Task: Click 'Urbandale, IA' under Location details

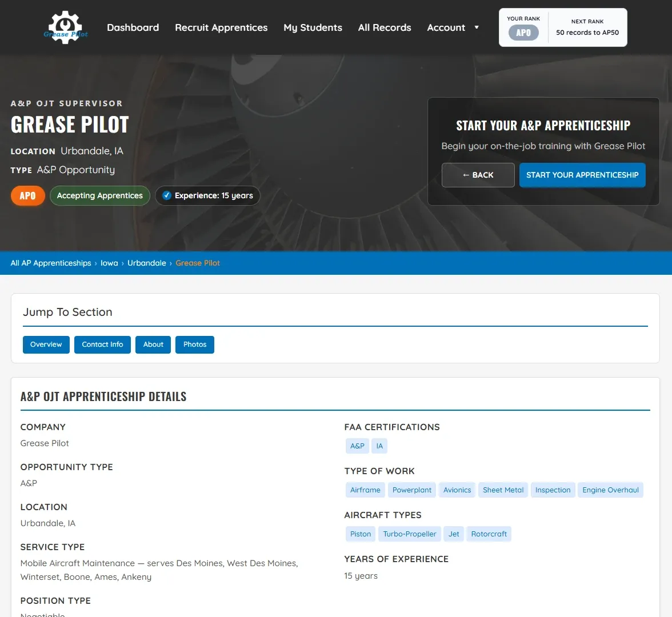Action: point(48,523)
